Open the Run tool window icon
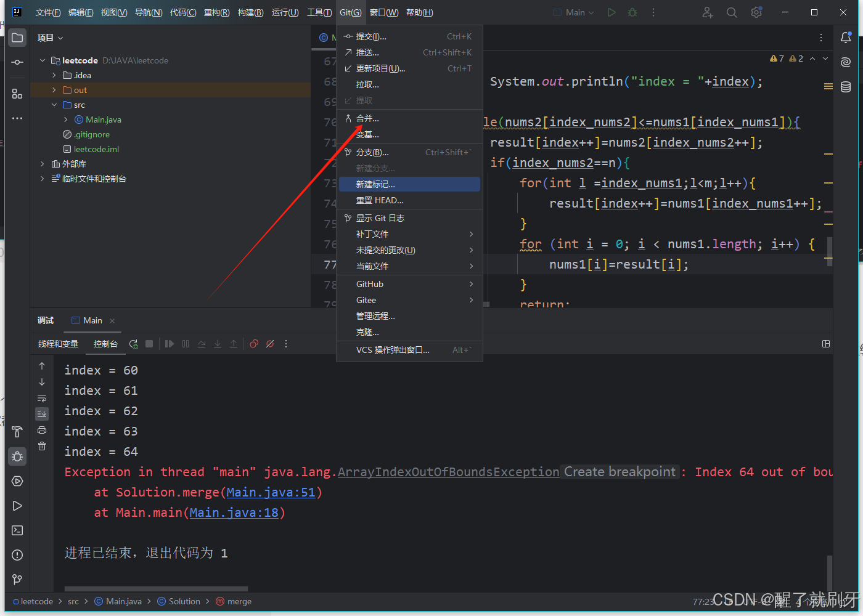The width and height of the screenshot is (863, 616). click(x=17, y=506)
